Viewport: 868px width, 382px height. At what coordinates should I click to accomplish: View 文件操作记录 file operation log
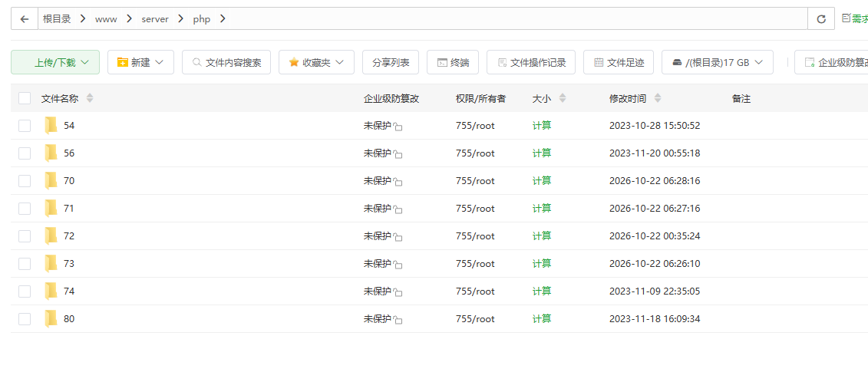tap(531, 62)
